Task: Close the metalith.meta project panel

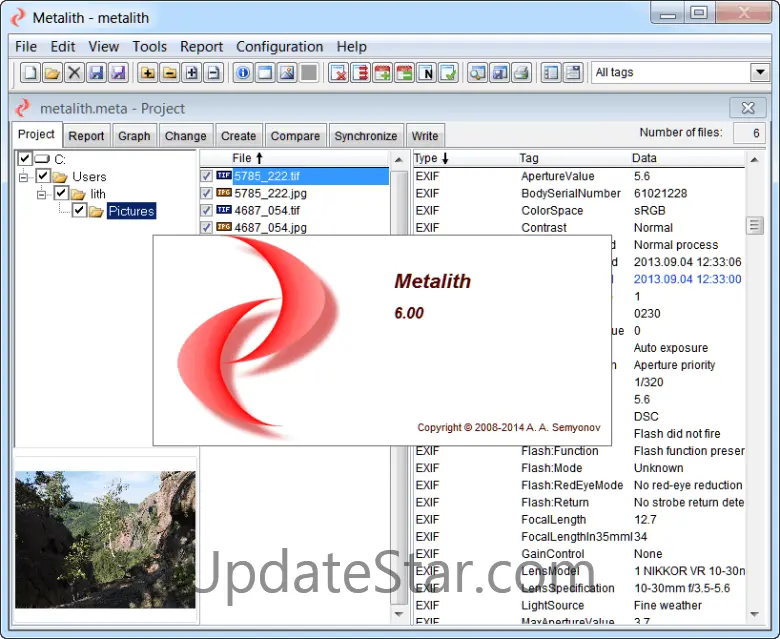Action: pos(746,108)
